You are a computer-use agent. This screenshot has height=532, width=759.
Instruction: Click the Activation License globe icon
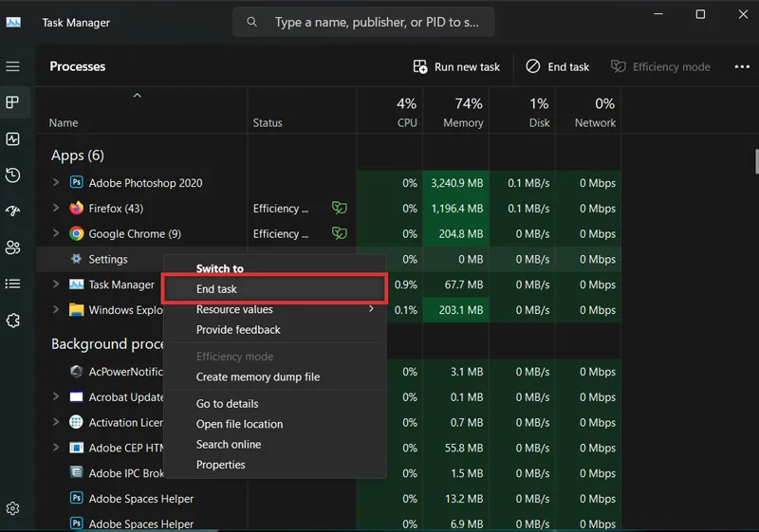point(76,422)
